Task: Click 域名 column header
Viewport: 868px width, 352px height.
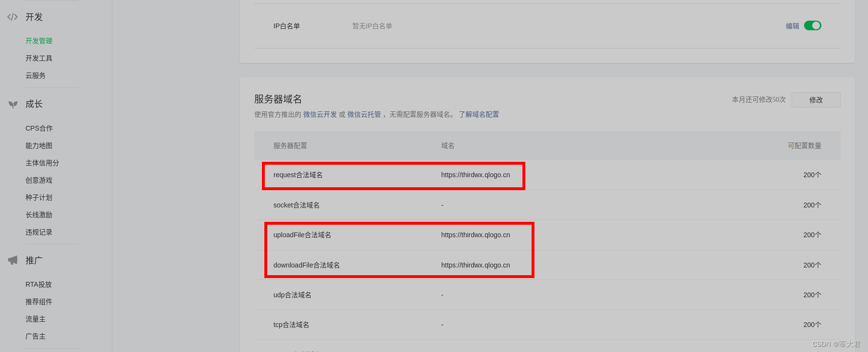Action: (448, 146)
